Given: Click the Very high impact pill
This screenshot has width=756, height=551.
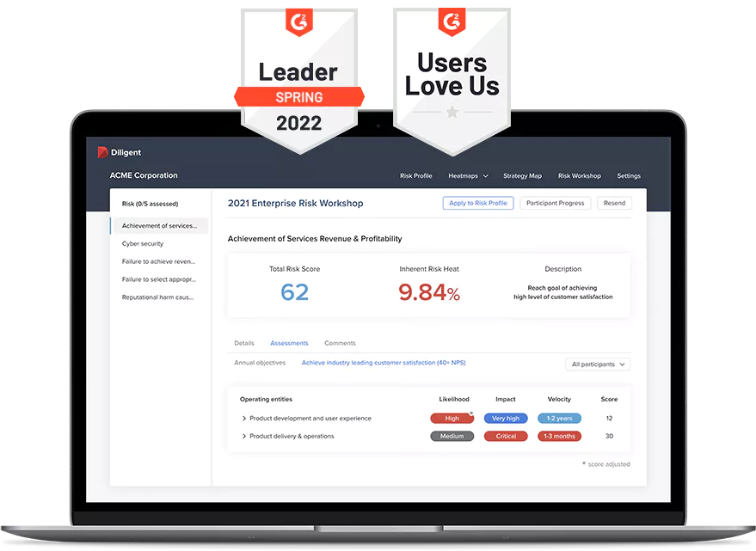Looking at the screenshot, I should pos(506,419).
